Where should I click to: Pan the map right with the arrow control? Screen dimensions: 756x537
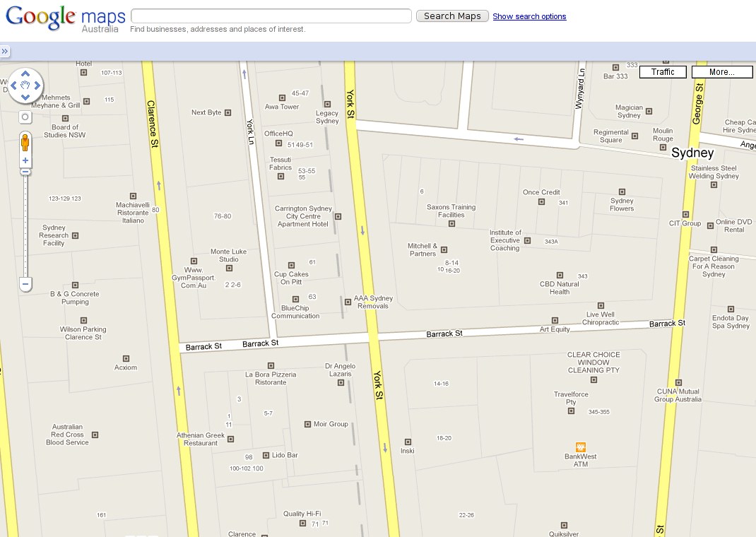[x=37, y=85]
